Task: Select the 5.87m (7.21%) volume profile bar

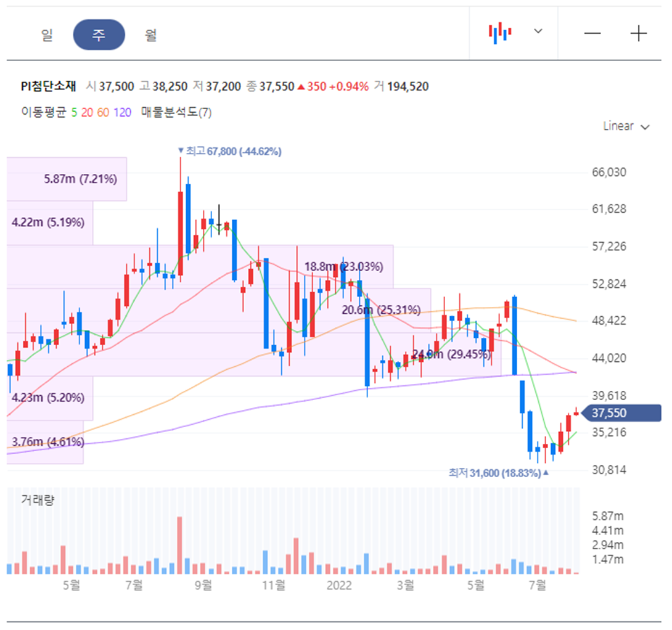Action: 67,179
